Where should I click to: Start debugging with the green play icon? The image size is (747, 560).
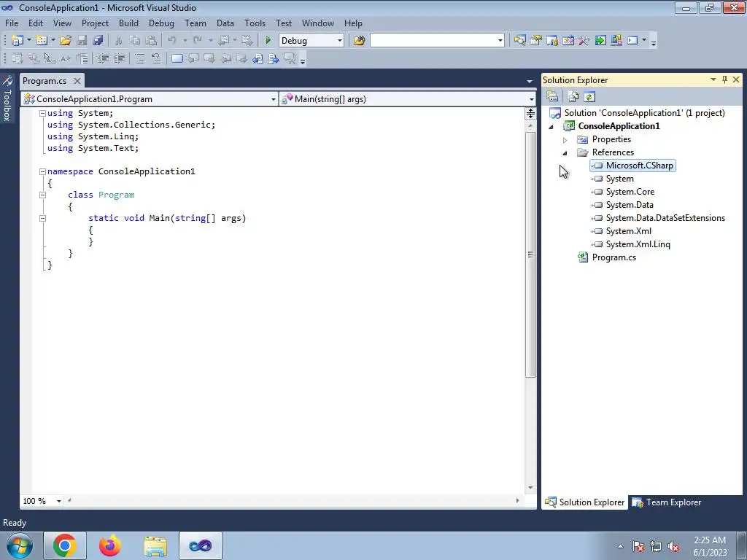(x=268, y=41)
